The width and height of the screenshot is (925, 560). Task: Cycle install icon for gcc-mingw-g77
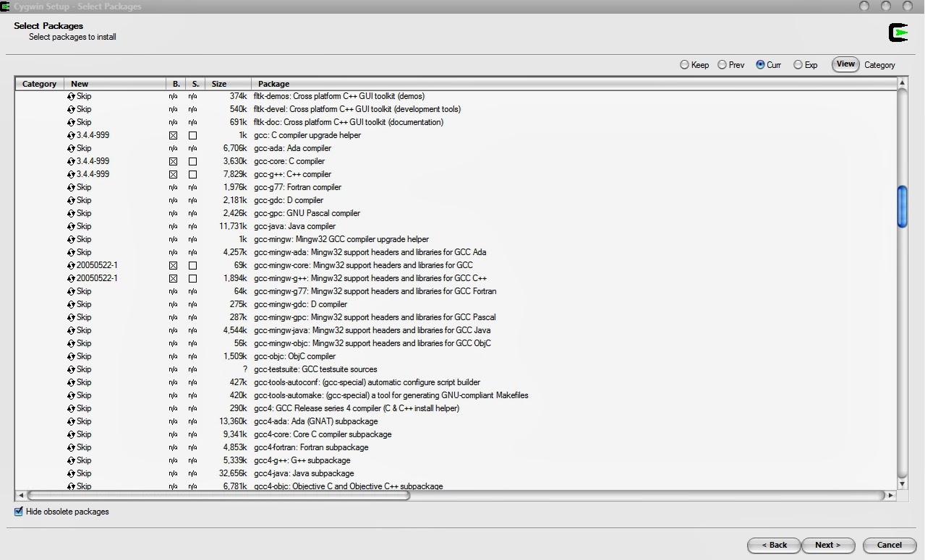(72, 291)
